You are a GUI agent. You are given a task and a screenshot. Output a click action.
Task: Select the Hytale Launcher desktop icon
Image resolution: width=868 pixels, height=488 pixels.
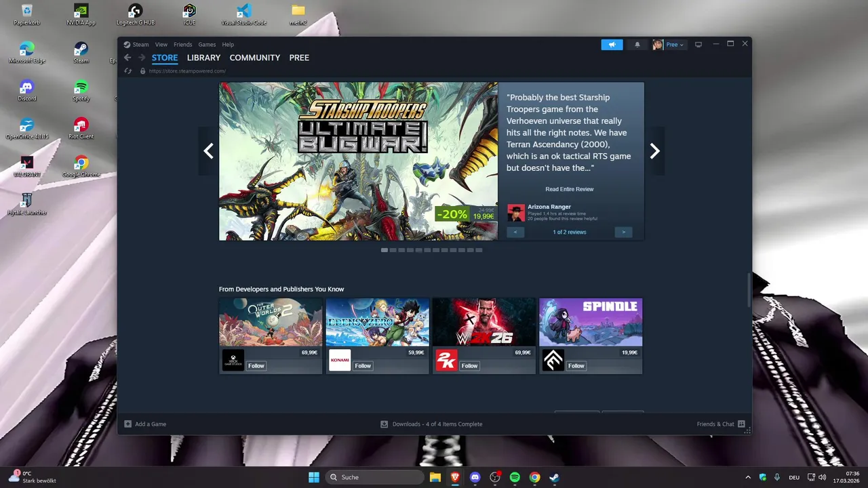(x=26, y=205)
